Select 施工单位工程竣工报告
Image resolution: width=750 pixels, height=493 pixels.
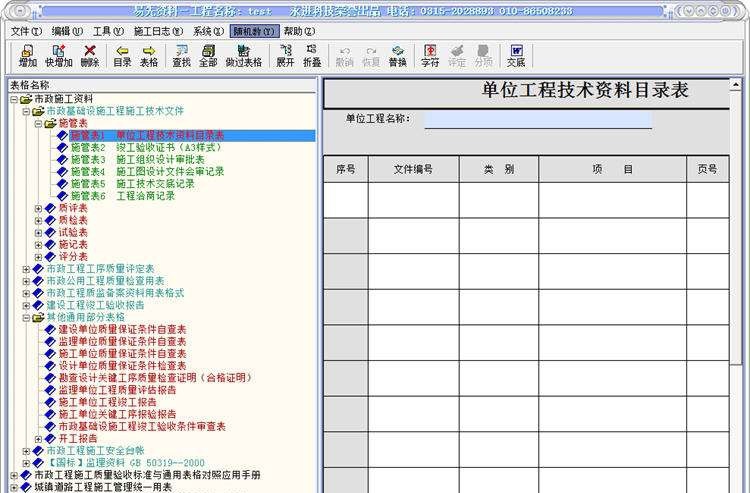(x=107, y=402)
